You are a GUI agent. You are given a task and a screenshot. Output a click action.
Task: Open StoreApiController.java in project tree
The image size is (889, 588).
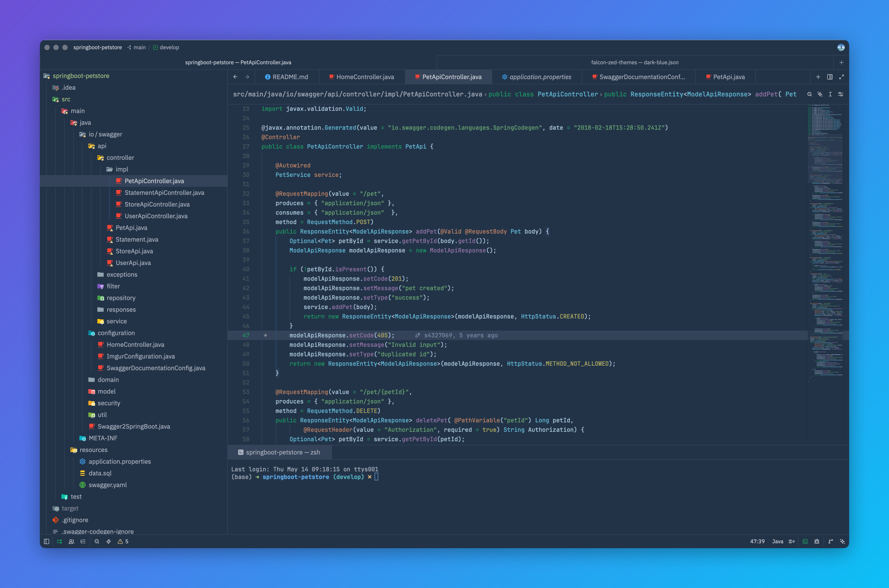point(157,204)
